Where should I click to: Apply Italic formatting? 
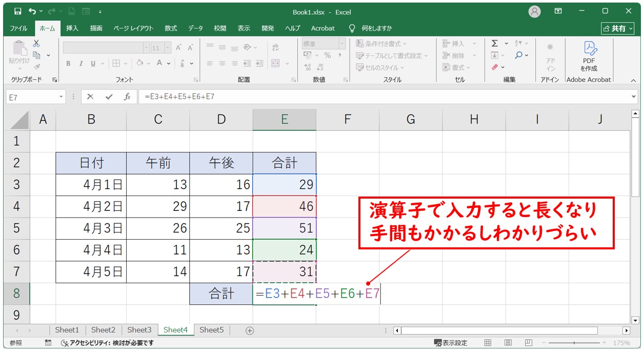81,63
